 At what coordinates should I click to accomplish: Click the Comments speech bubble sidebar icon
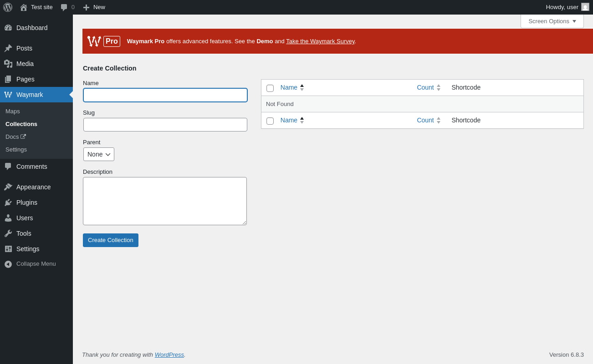pyautogui.click(x=8, y=167)
